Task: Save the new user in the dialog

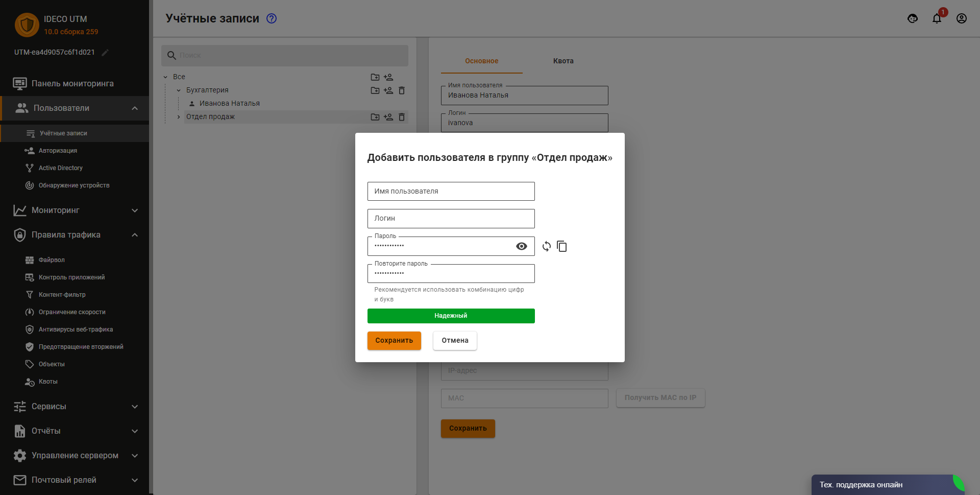Action: (394, 341)
